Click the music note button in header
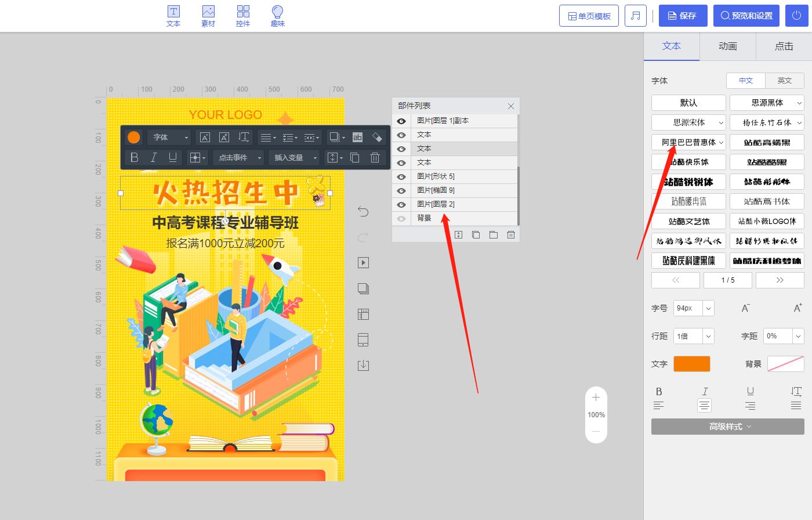Screen dimensions: 812x520 (x=636, y=16)
